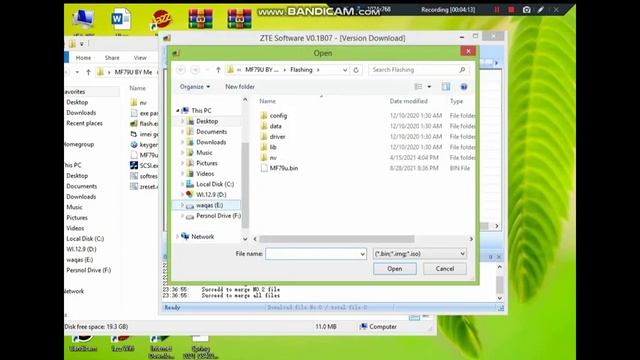Expand the Network tree node
640x360 pixels.
click(x=178, y=237)
